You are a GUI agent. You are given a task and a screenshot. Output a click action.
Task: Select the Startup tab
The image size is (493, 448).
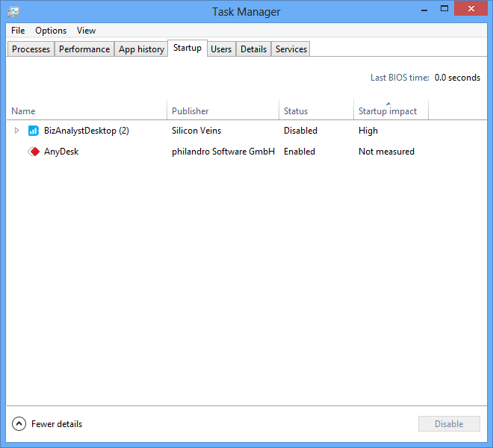[187, 48]
